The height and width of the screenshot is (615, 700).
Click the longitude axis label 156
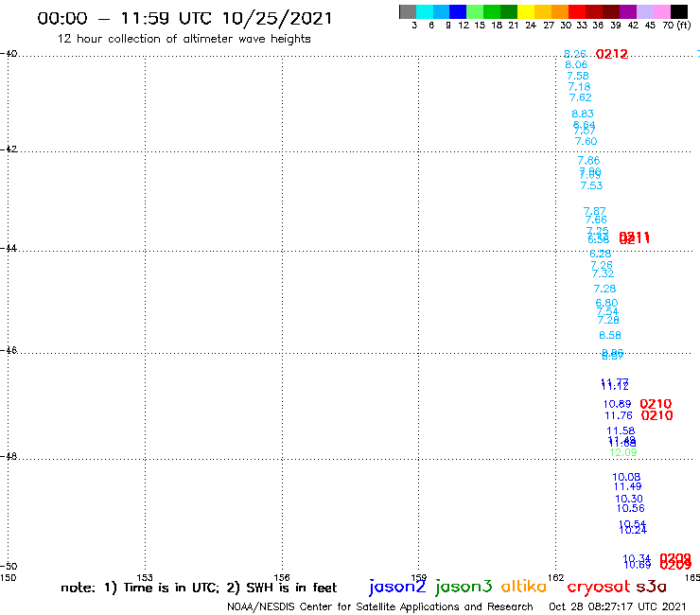click(282, 577)
